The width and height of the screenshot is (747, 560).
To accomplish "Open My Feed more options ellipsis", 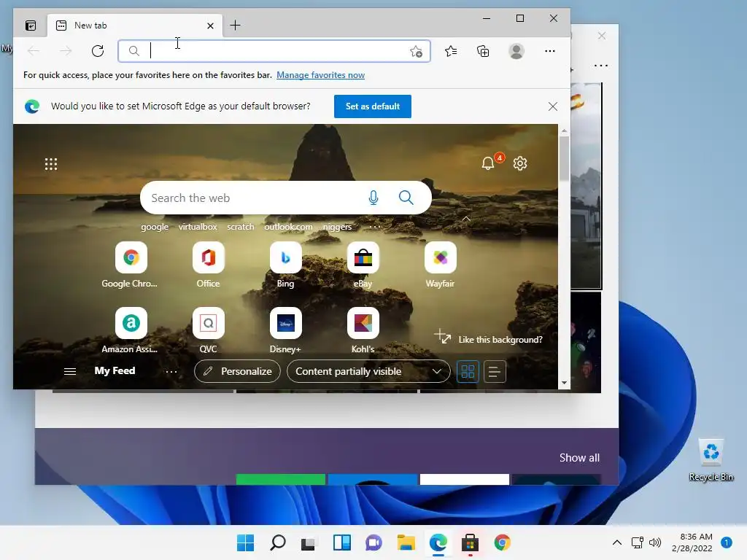I will (x=171, y=371).
